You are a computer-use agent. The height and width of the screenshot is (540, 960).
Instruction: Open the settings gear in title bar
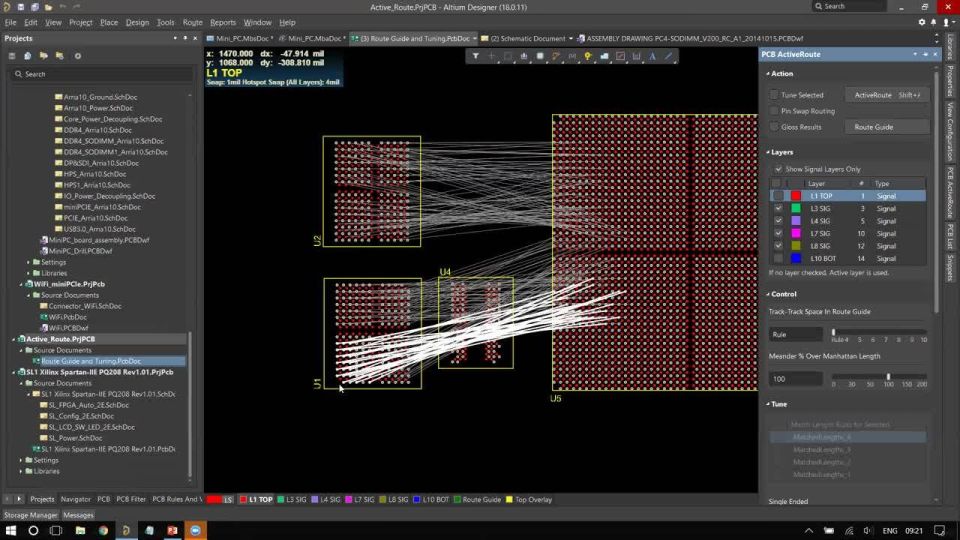click(921, 22)
